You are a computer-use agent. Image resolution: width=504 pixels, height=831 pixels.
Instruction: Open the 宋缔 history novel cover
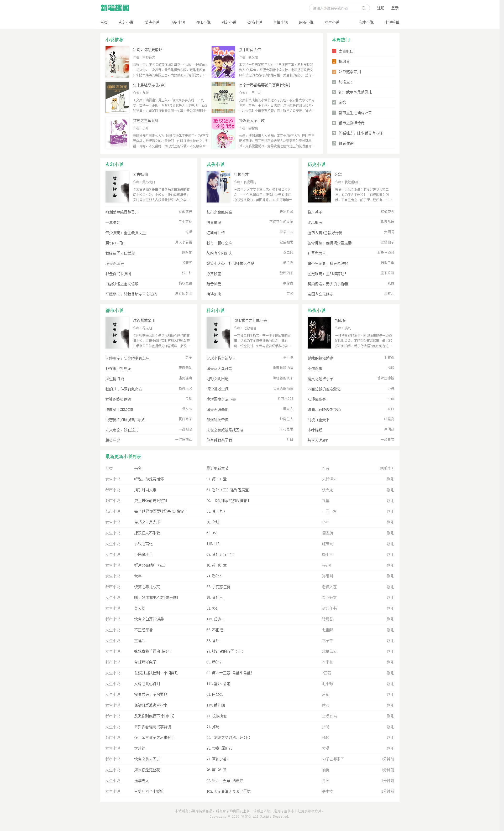click(319, 187)
